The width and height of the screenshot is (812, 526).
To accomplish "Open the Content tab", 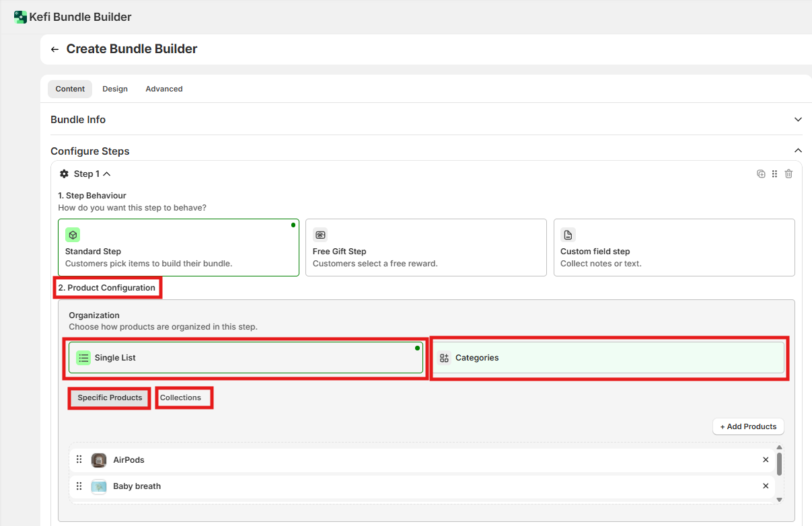I will [70, 89].
